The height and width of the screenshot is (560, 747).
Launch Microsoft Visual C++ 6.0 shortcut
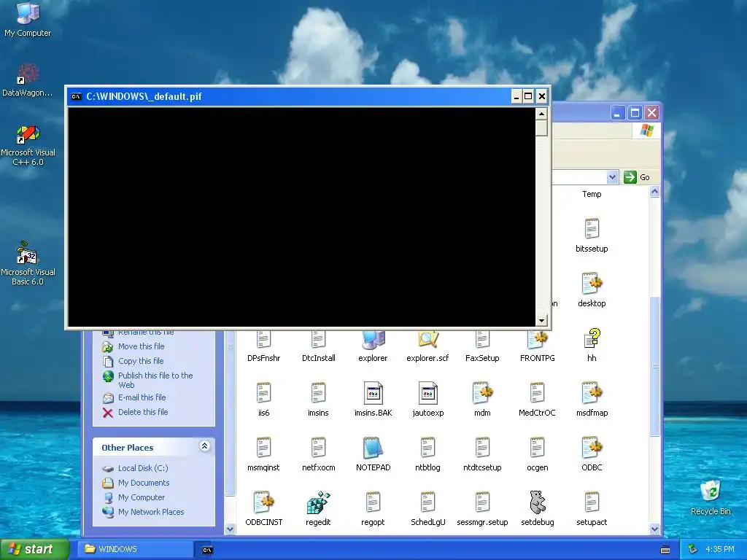coord(28,145)
